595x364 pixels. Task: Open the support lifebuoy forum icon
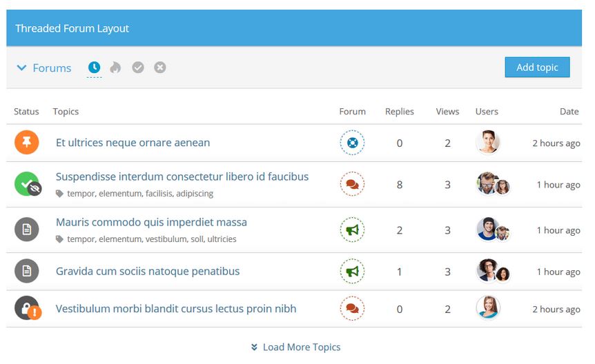tap(352, 143)
